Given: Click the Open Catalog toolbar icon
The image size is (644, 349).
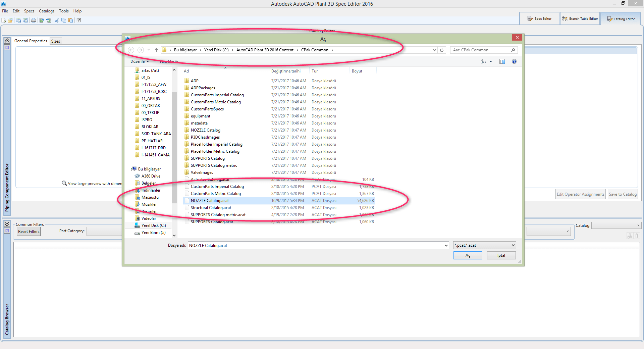Looking at the screenshot, I should coord(10,20).
